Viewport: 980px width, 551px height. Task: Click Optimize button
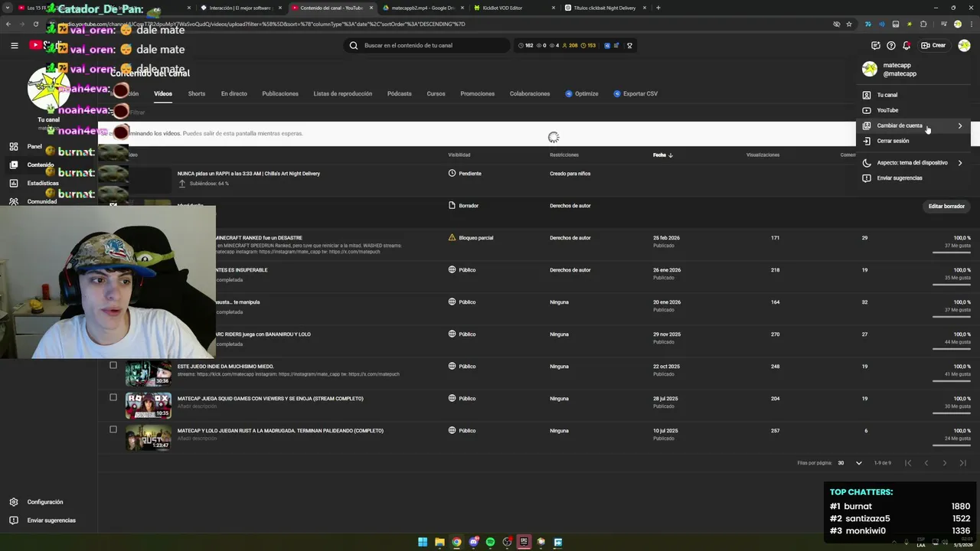pyautogui.click(x=582, y=93)
